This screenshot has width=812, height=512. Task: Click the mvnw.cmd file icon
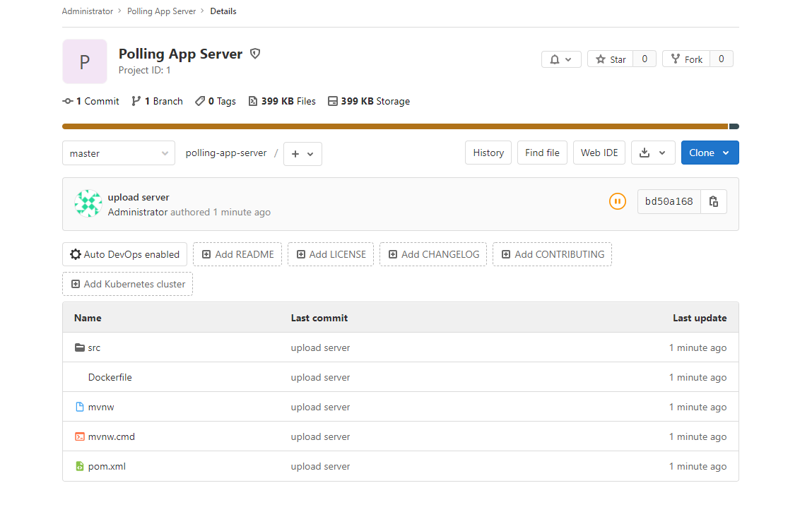80,436
